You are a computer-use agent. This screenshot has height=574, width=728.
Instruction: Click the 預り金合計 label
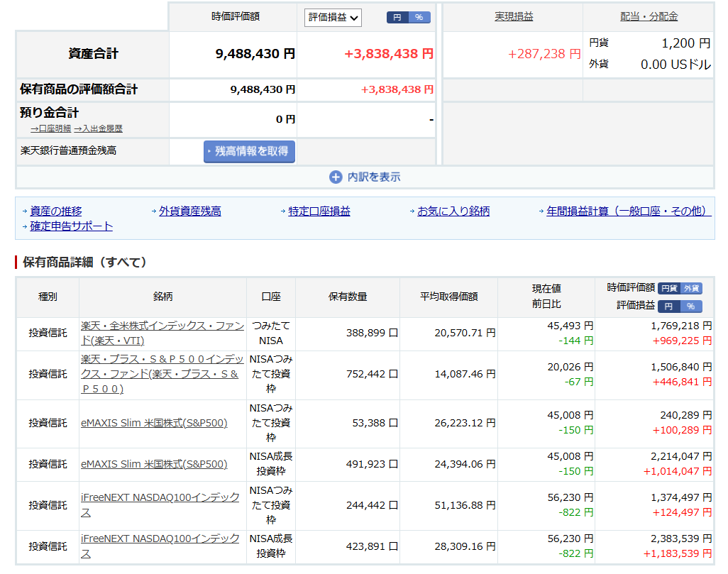click(x=49, y=112)
